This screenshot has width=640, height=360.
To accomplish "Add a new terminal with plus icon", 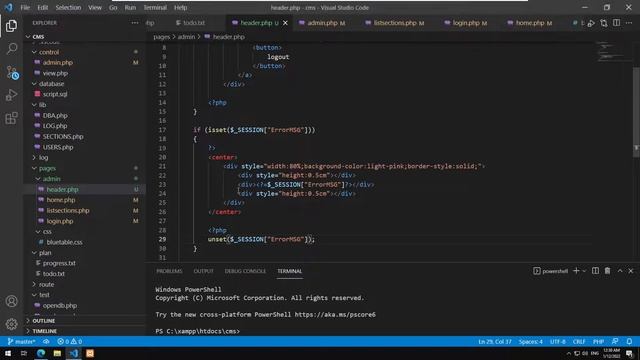I will (x=576, y=271).
